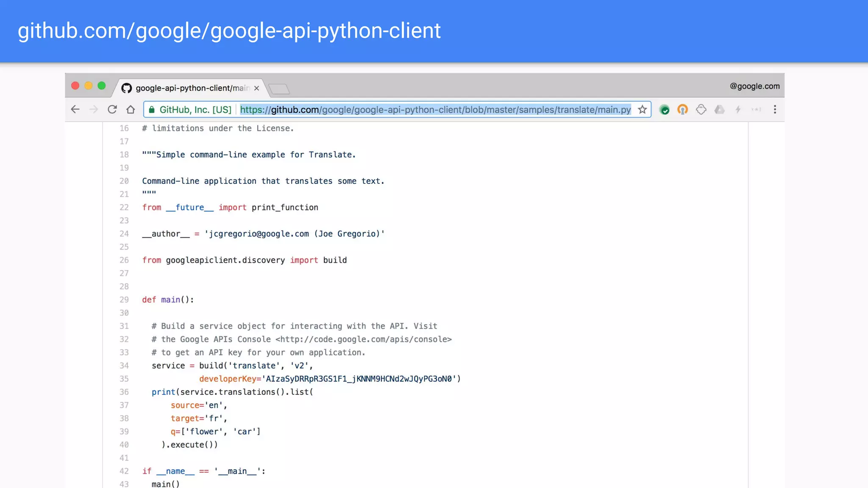Click the green checkmark shield extension icon
This screenshot has width=868, height=488.
click(665, 110)
